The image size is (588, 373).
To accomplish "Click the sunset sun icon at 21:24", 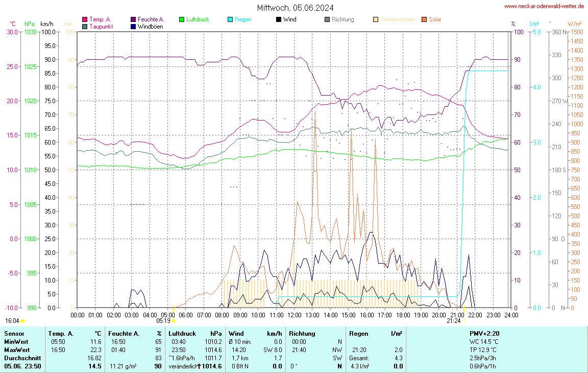I will tap(463, 321).
